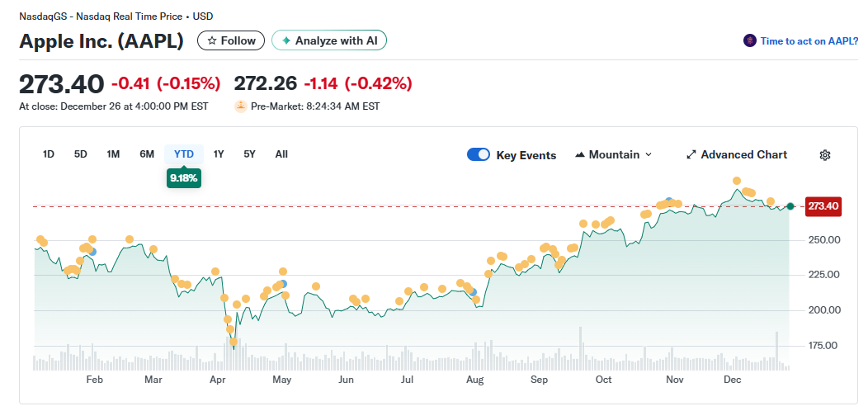Click the Pre-Market 8:24:34 AM EST timestamp
The height and width of the screenshot is (411, 868).
pyautogui.click(x=315, y=106)
